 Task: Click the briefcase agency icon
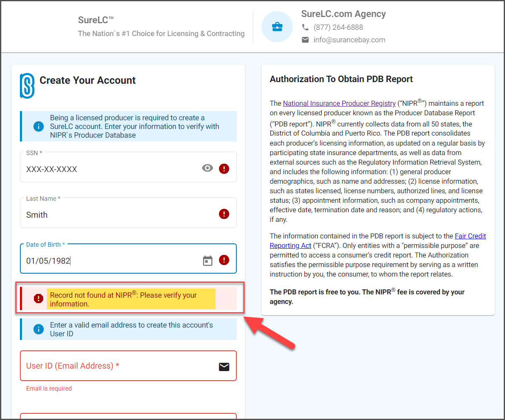pos(277,27)
